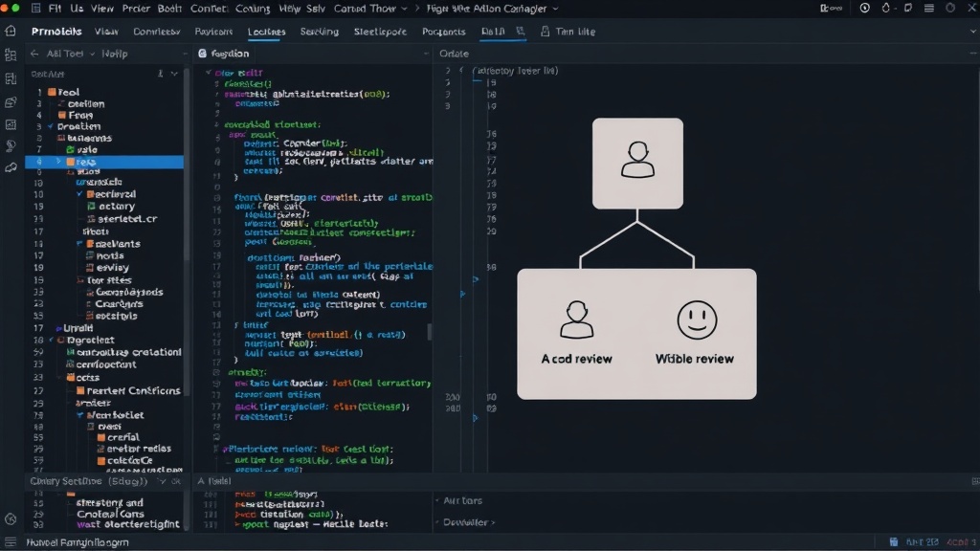Open the View menu in the title bar
Viewport: 980px width, 551px height.
(101, 9)
